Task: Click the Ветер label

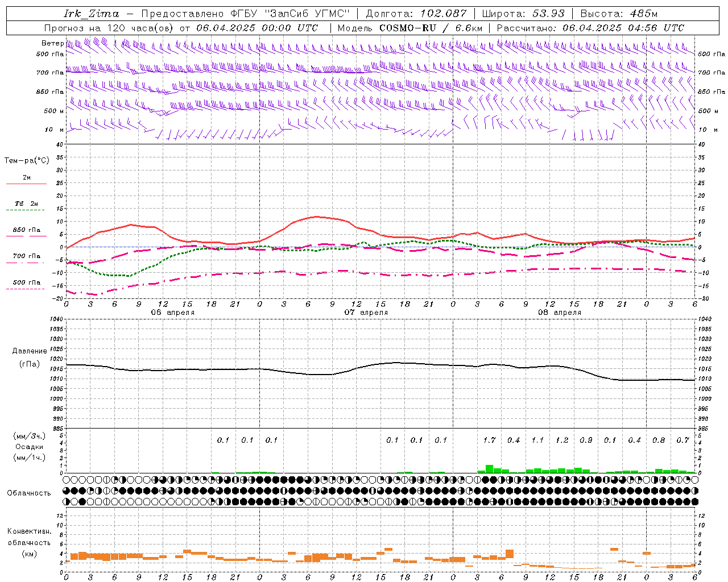Action: coord(52,43)
